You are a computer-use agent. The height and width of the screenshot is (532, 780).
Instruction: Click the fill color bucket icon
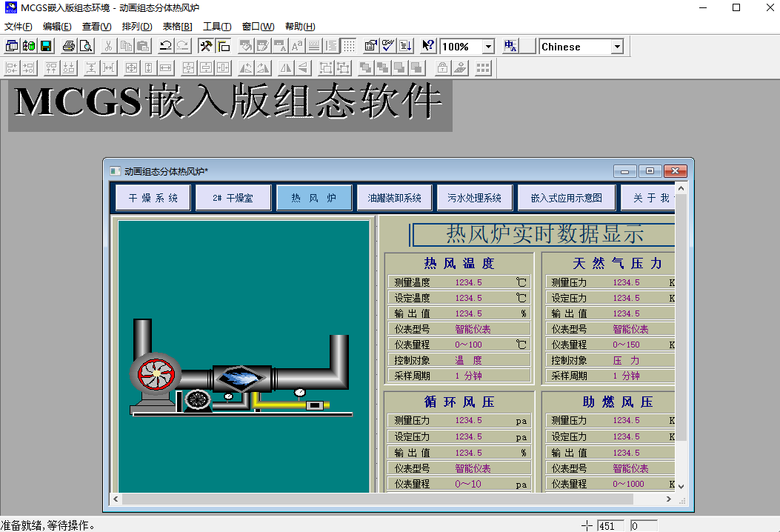tap(245, 46)
